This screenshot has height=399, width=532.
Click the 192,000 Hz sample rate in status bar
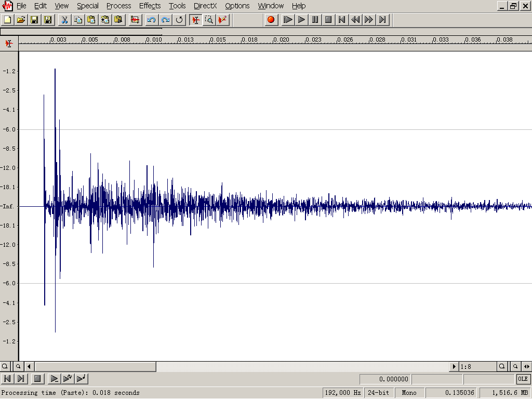[x=343, y=393]
